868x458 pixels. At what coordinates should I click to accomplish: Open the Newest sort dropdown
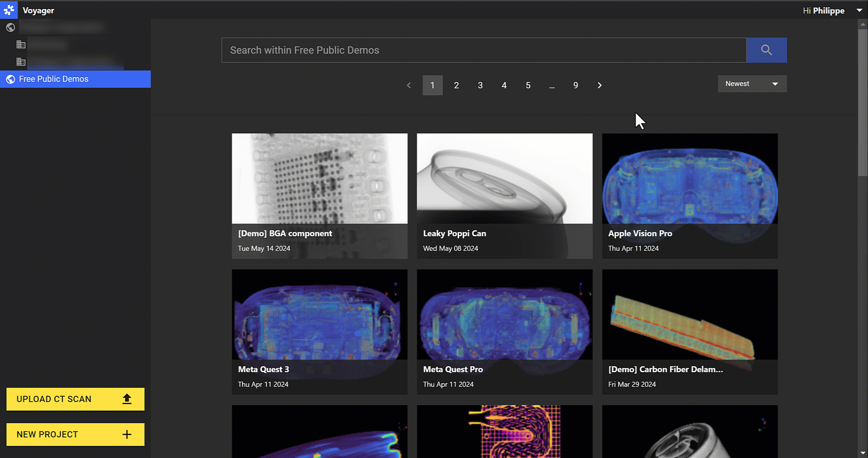[752, 84]
